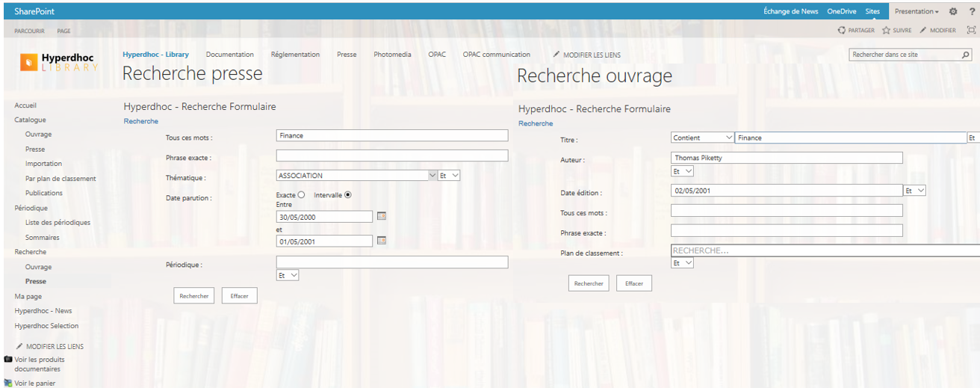Image resolution: width=980 pixels, height=388 pixels.
Task: Follow the site with Suivre star
Action: click(x=886, y=31)
